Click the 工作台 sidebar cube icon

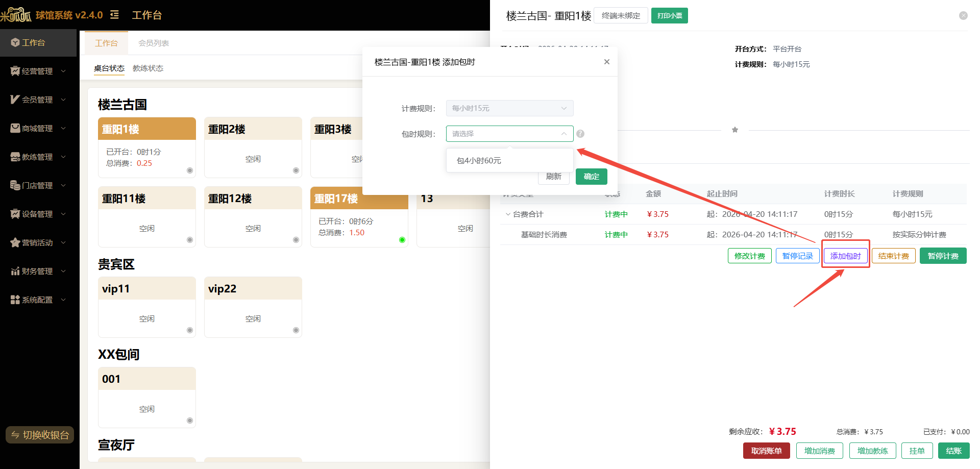[15, 42]
